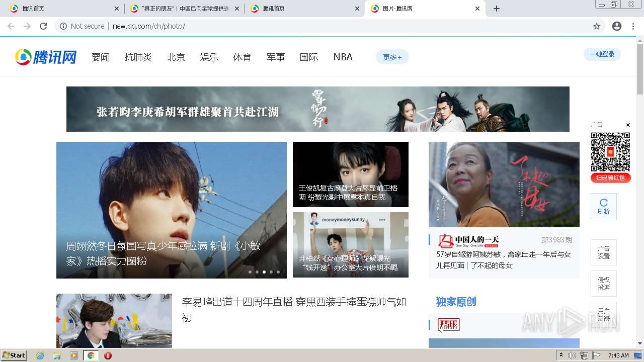Open the 张若昀李庚希 banner advertisement
Screen dimensions: 644x362
(x=318, y=109)
